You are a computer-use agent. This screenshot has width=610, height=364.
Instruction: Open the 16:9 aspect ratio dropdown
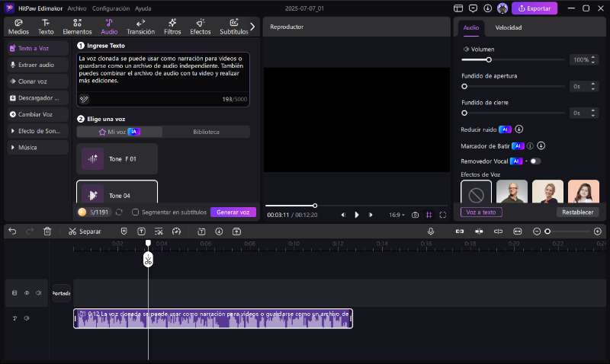coord(396,215)
